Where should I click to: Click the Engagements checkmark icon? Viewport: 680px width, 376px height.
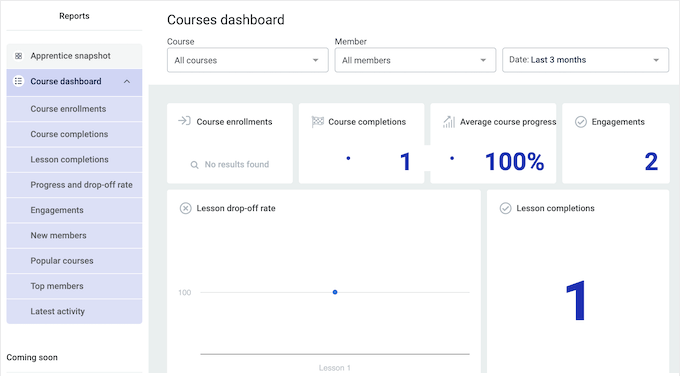(x=581, y=122)
